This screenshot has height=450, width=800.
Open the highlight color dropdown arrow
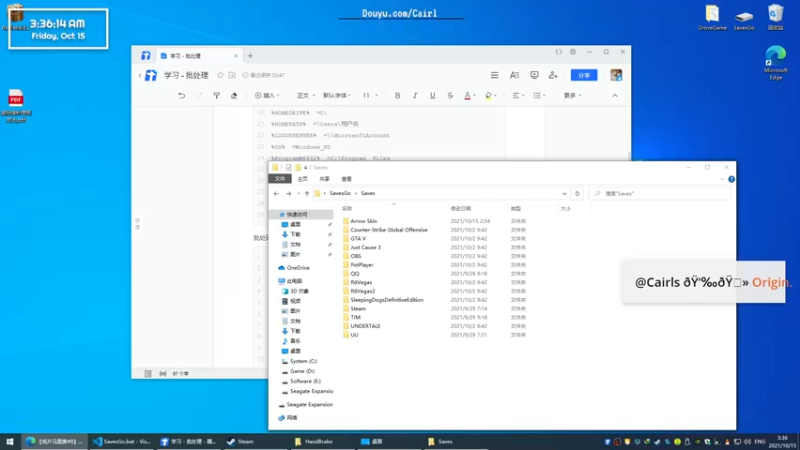pos(495,95)
